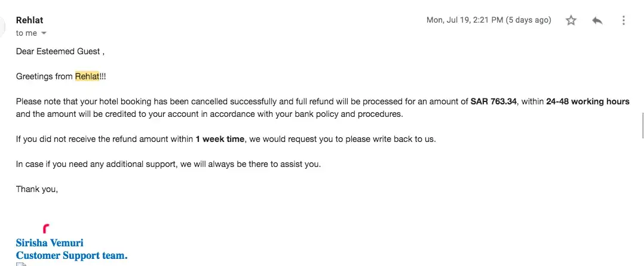This screenshot has height=266, width=644.
Task: Open the three-dot More options menu
Action: [x=623, y=20]
